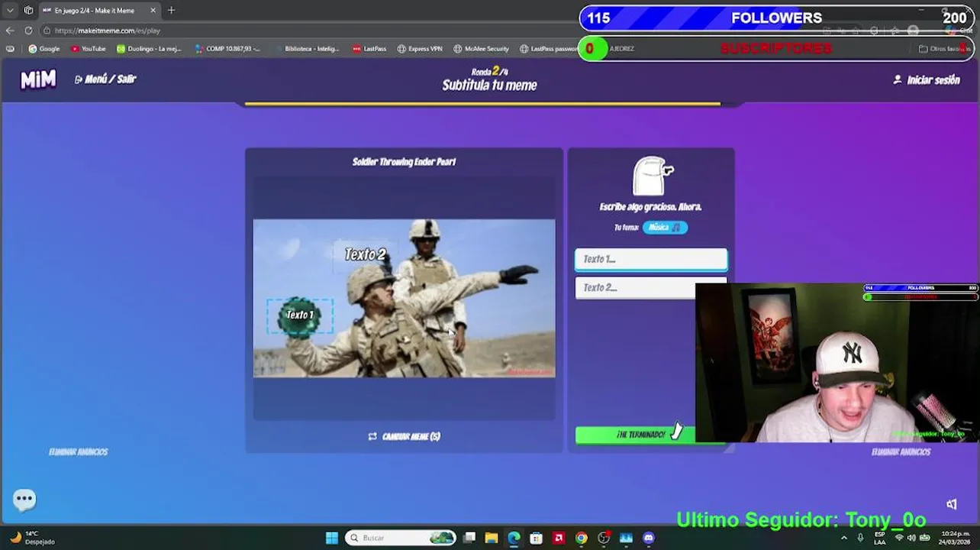Open Google Chrome from taskbar
Viewport: 980px width, 550px height.
point(582,538)
